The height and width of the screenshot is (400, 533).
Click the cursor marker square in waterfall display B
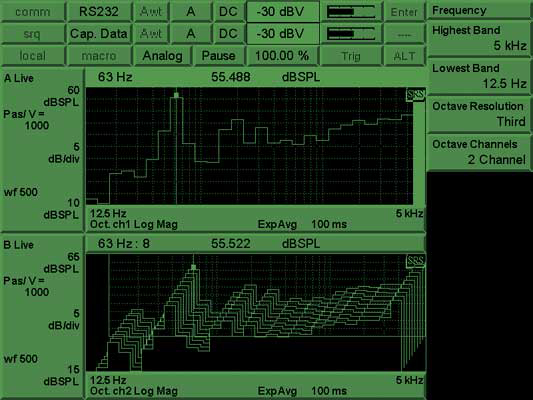click(x=193, y=267)
